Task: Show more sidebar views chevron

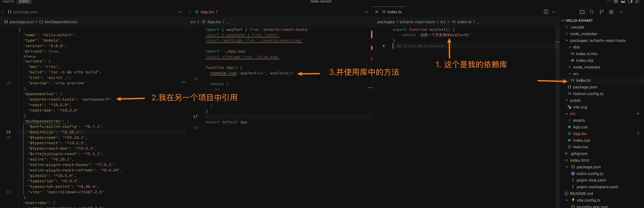Action: click(x=621, y=12)
